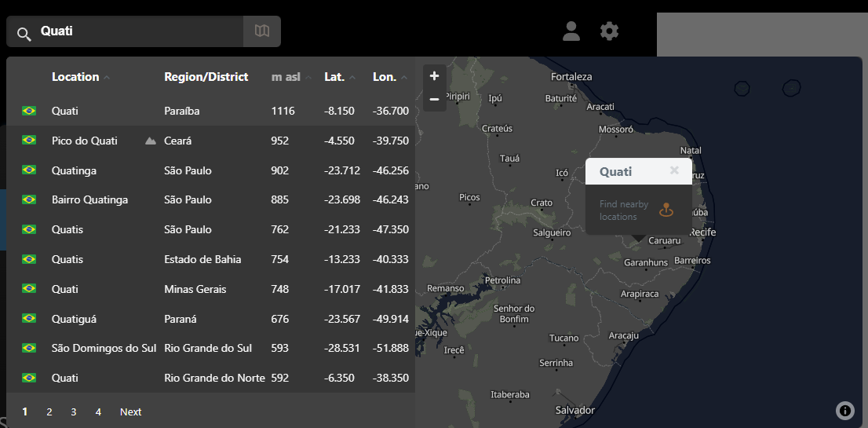Select Quati in Rio Grande do Norte
868x428 pixels.
point(211,378)
